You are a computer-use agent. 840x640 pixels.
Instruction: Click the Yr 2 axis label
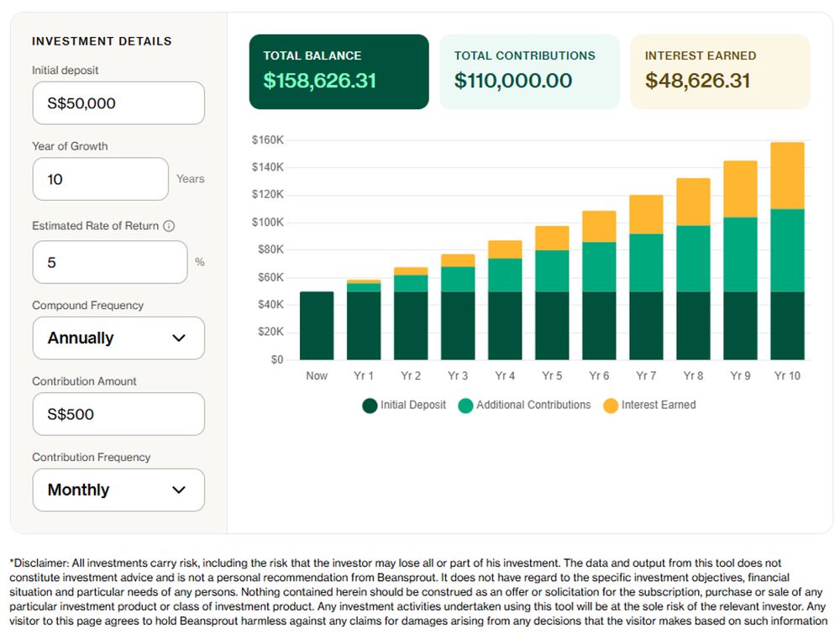[x=411, y=376]
